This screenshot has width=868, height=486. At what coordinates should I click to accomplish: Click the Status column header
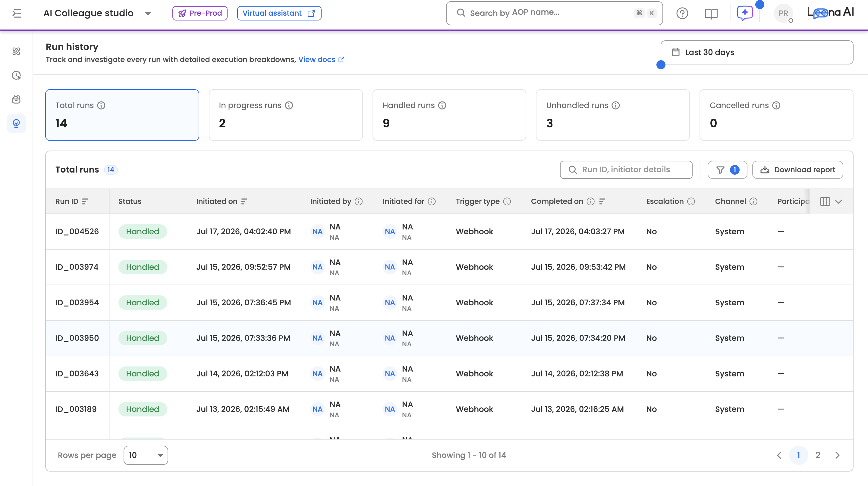point(130,201)
